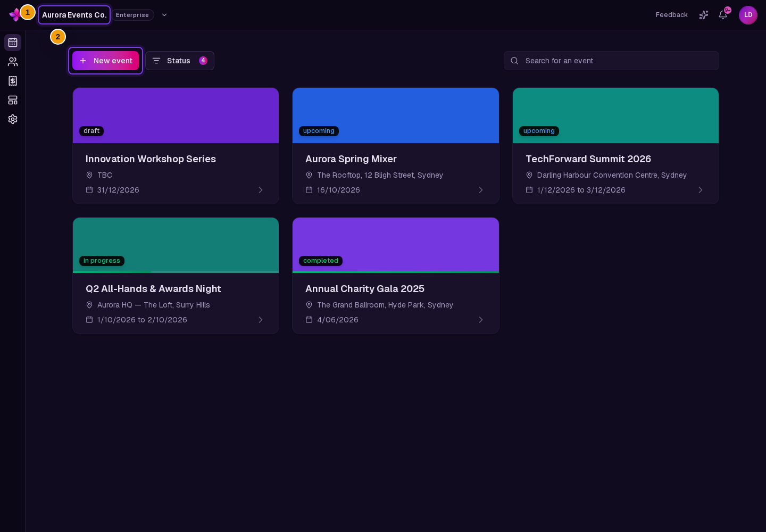Open the Settings gear sidebar icon
This screenshot has width=766, height=532.
tap(13, 119)
